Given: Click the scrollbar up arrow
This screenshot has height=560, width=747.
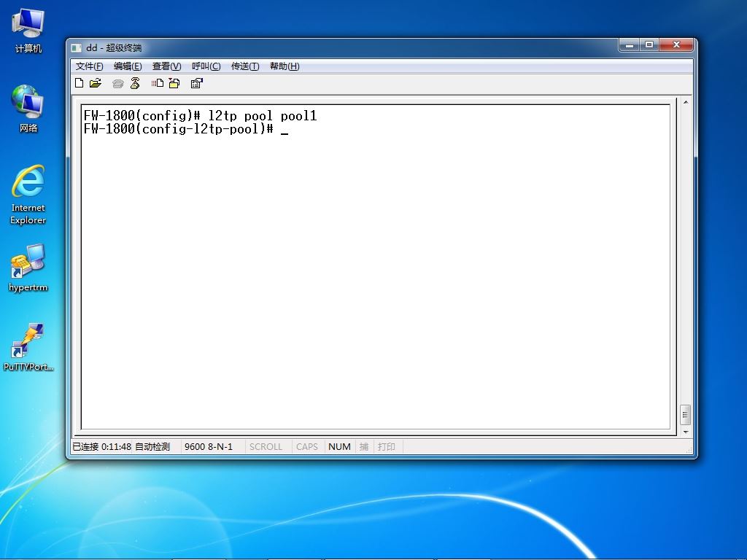Looking at the screenshot, I should click(686, 102).
